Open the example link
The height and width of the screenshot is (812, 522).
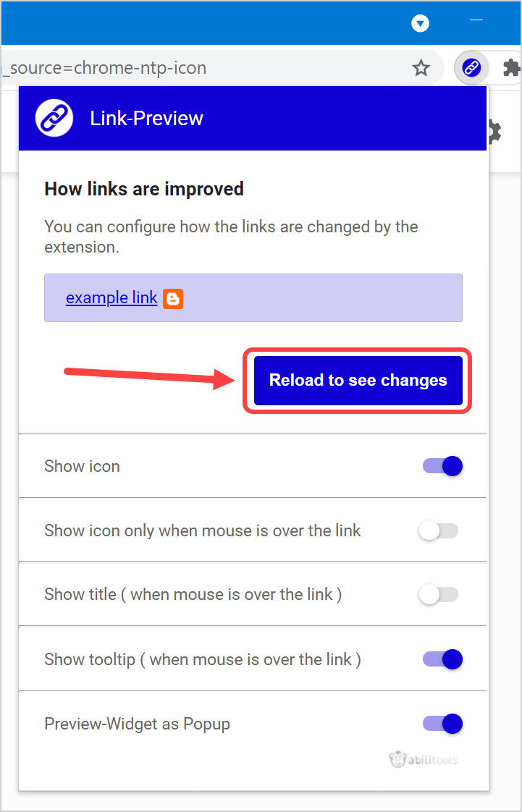(111, 298)
